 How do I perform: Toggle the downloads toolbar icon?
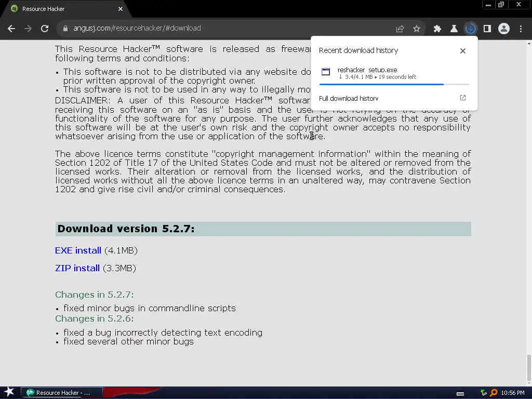click(x=470, y=29)
